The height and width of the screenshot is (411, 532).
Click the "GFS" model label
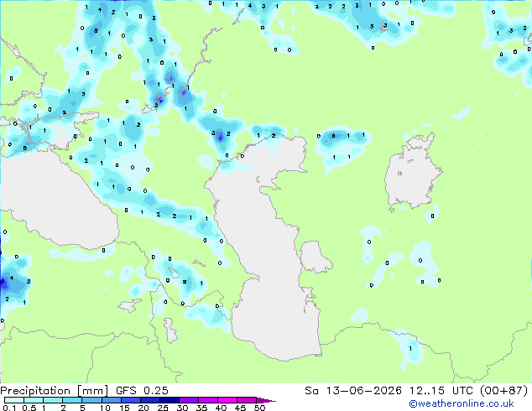(126, 390)
